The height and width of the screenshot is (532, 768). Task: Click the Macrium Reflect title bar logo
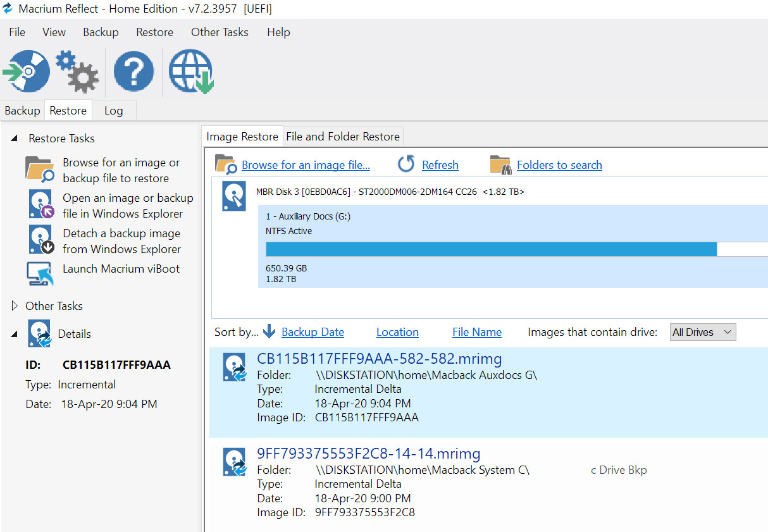[x=8, y=9]
